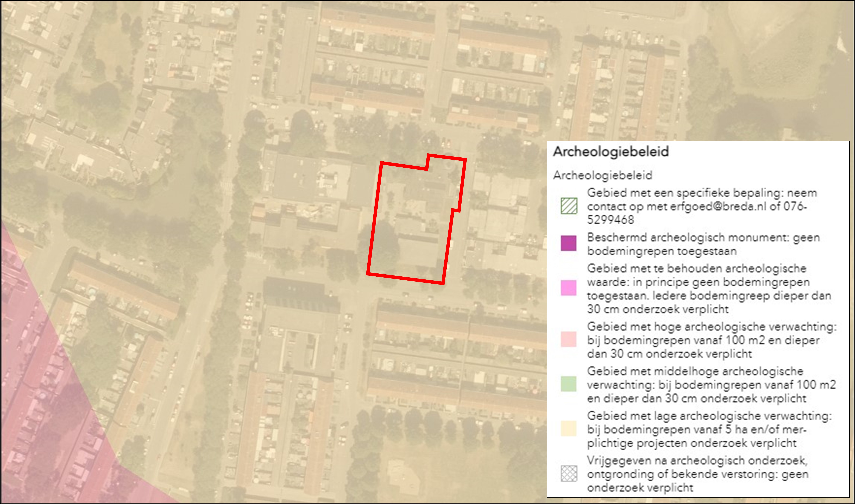Select the 'Gebied met hoge archeologische verwachting' text
855x504 pixels.
click(x=712, y=340)
